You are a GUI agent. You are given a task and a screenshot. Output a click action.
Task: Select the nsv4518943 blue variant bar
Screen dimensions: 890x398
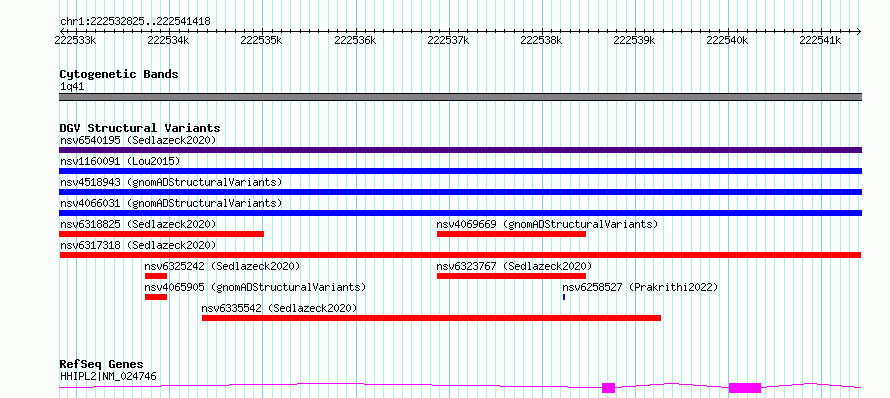point(460,192)
